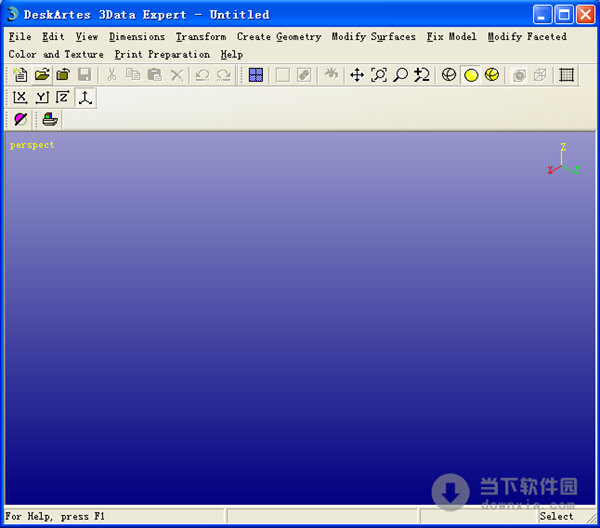Switch to shaded-with-wireframe sphere mode
This screenshot has height=528, width=600.
point(492,75)
